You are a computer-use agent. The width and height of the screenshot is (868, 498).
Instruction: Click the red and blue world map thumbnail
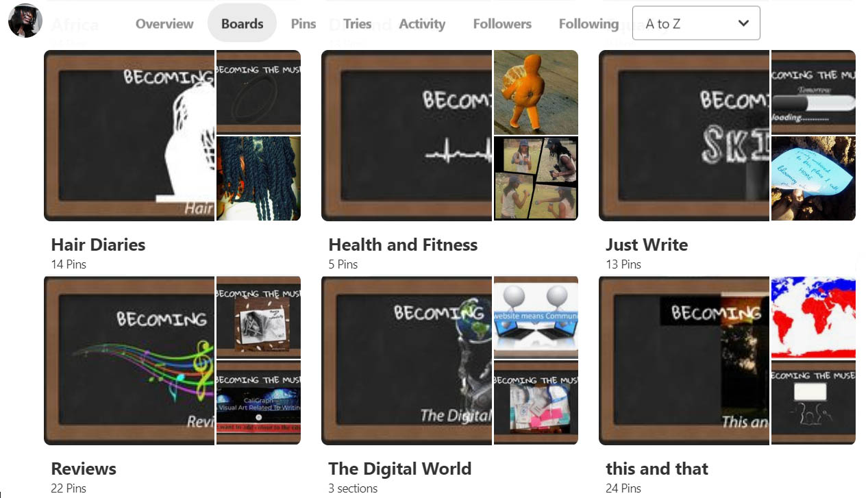(x=813, y=317)
